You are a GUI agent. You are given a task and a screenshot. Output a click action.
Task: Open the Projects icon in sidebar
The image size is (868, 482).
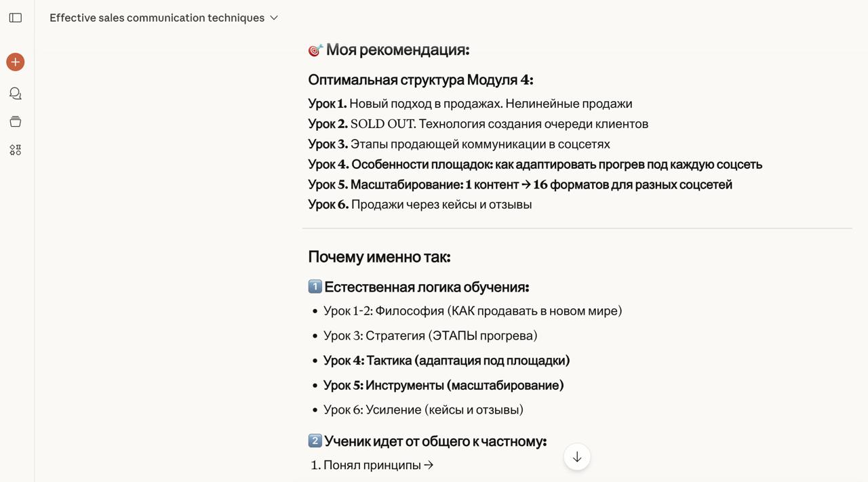[16, 122]
